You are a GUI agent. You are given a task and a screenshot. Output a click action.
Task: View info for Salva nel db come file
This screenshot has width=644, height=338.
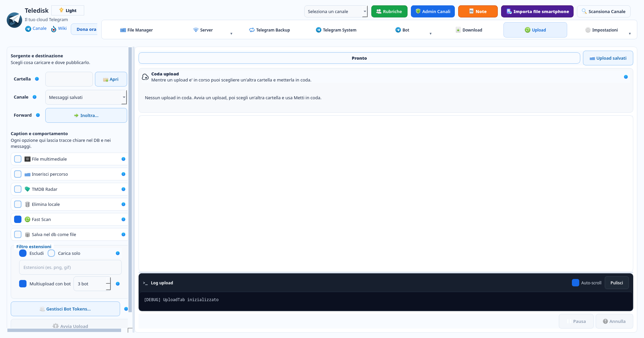click(x=123, y=235)
